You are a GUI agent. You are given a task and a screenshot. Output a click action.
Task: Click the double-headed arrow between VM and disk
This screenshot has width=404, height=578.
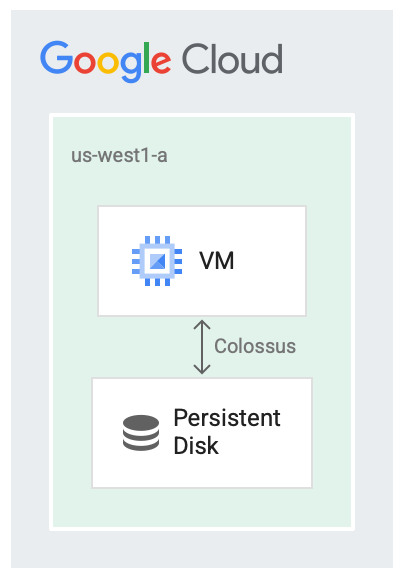tap(202, 347)
